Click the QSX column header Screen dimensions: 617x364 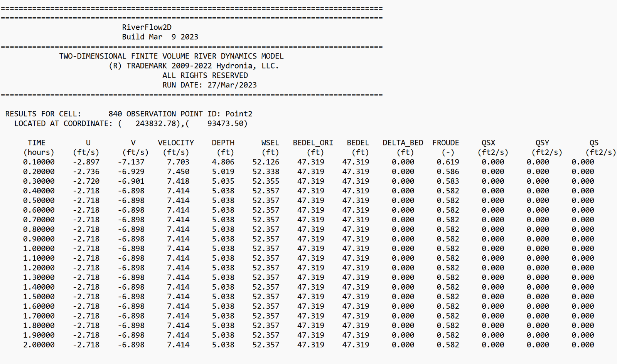488,143
